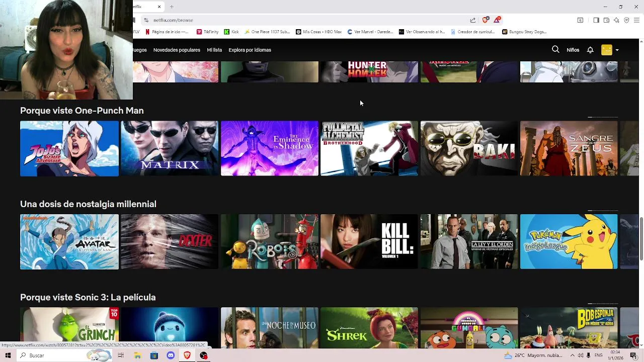
Task: Select Pokémon Indigo League thumbnail
Action: (569, 242)
